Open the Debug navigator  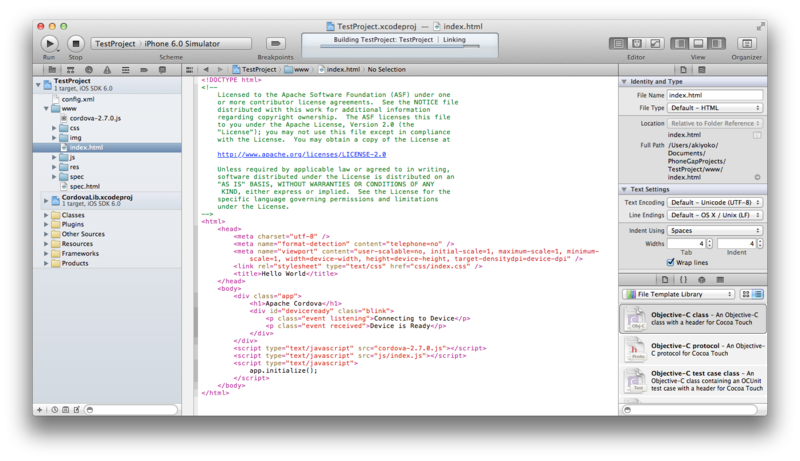[126, 70]
